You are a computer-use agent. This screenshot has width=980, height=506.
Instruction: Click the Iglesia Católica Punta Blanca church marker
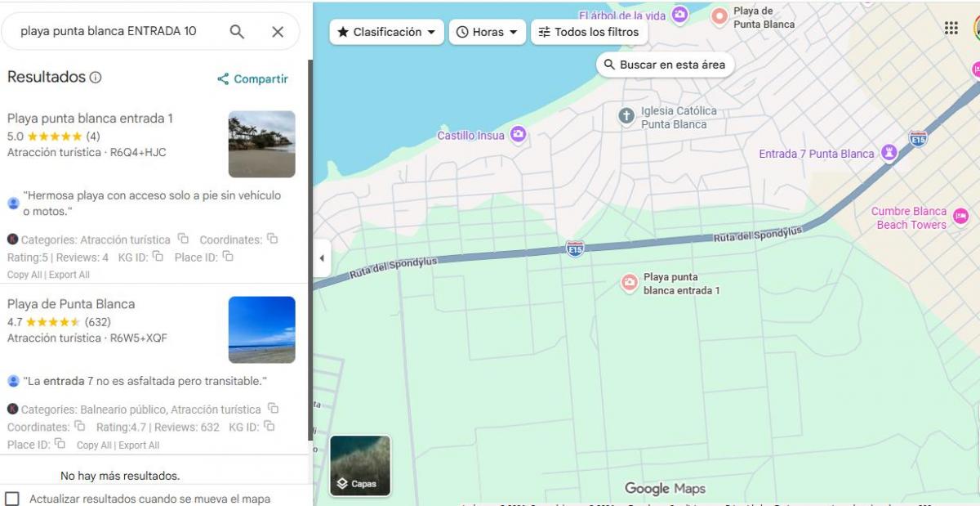(626, 116)
